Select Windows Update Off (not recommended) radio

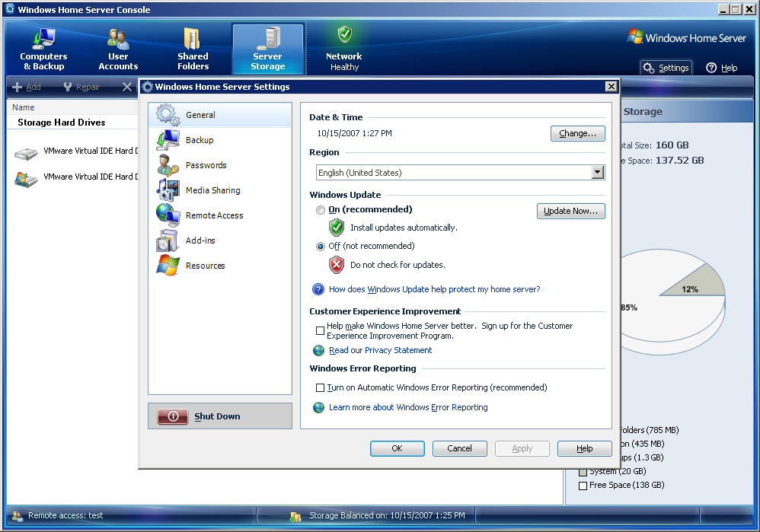pyautogui.click(x=321, y=247)
